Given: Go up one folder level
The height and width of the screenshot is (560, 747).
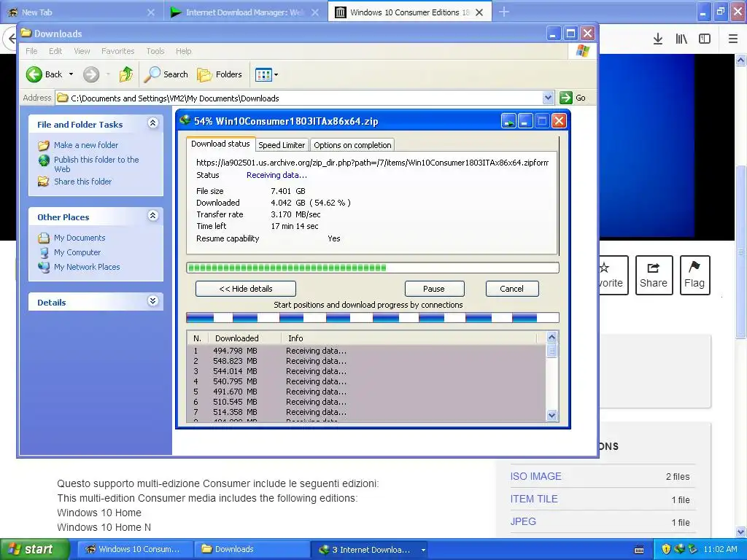Looking at the screenshot, I should click(x=125, y=74).
